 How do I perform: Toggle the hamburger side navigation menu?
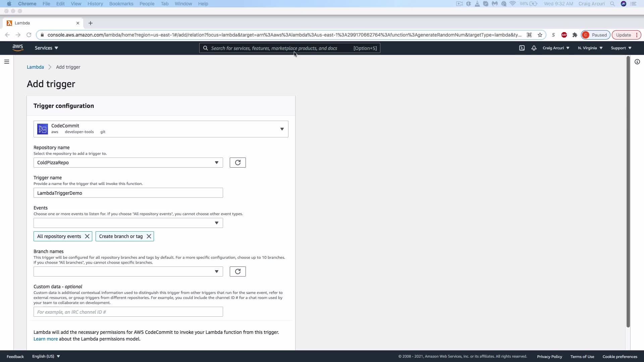pyautogui.click(x=6, y=62)
